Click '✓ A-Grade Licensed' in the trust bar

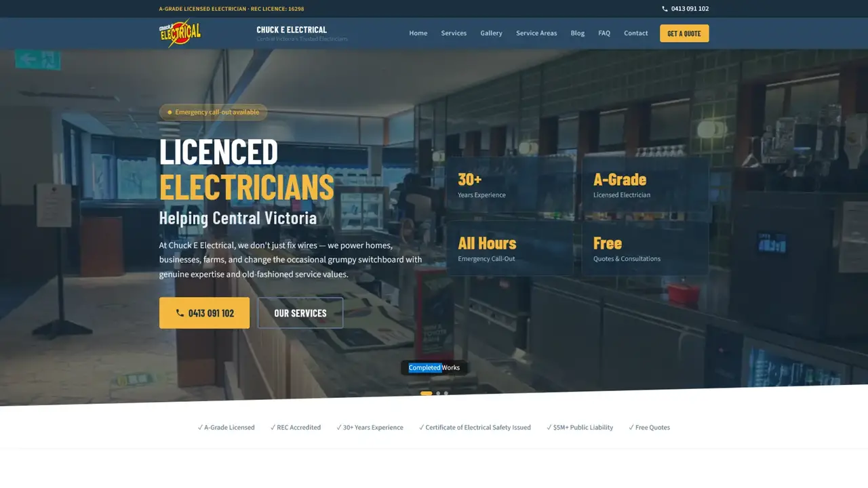click(226, 428)
